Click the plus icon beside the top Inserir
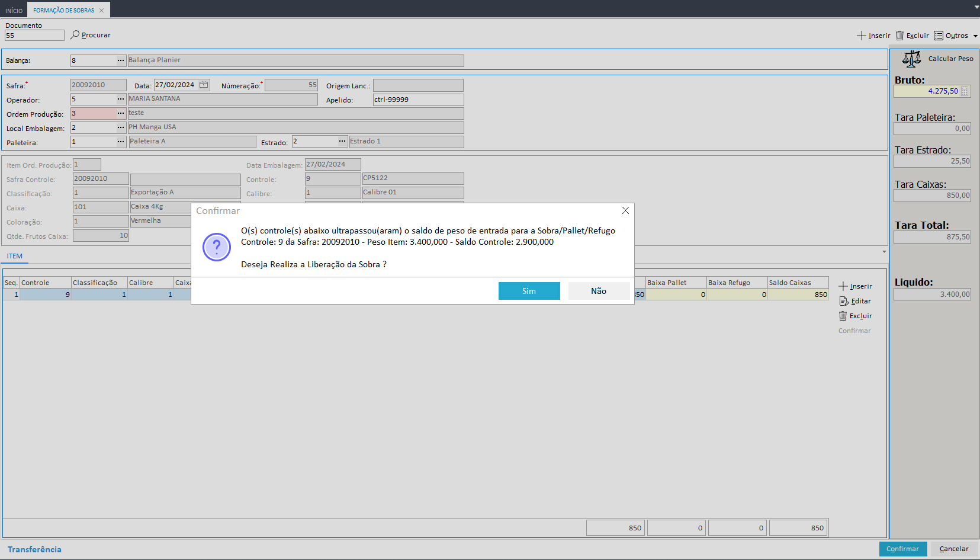The height and width of the screenshot is (560, 980). tap(862, 36)
